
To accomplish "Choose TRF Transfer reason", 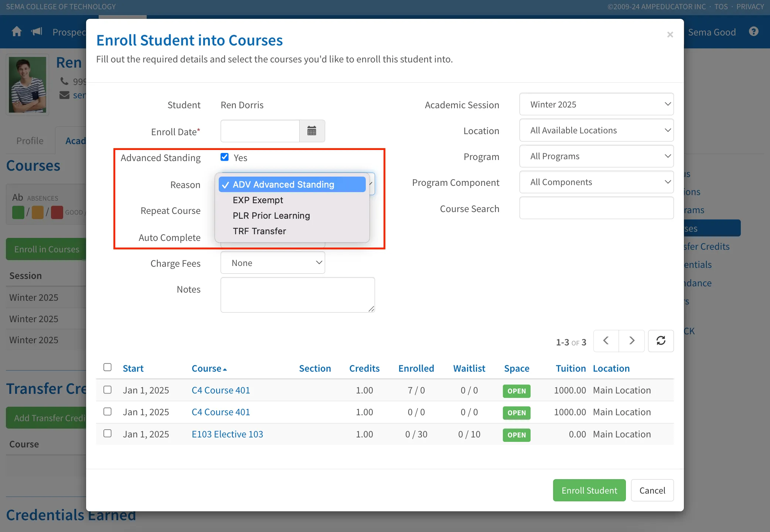I will coord(292,231).
